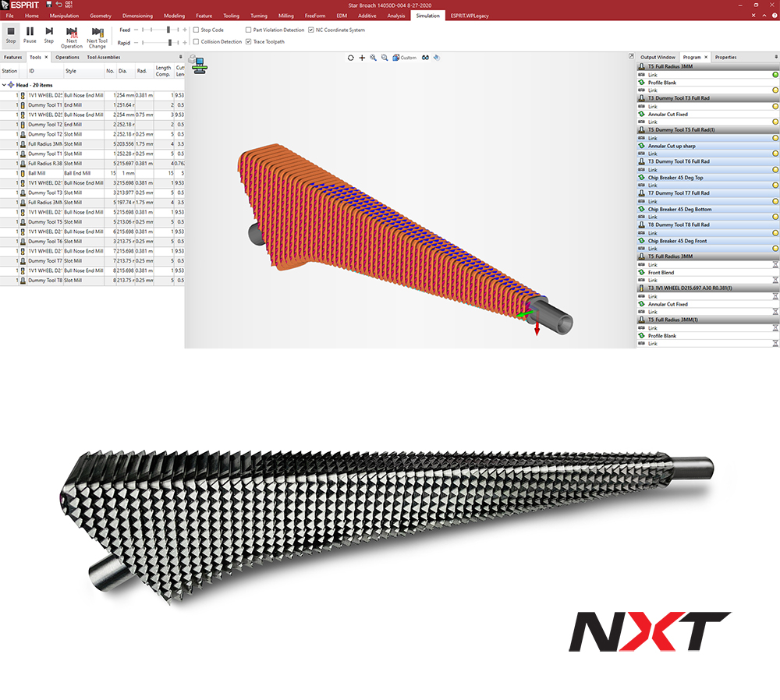Uncheck NC Coordinate System checkbox
This screenshot has height=700, width=780.
[x=311, y=30]
